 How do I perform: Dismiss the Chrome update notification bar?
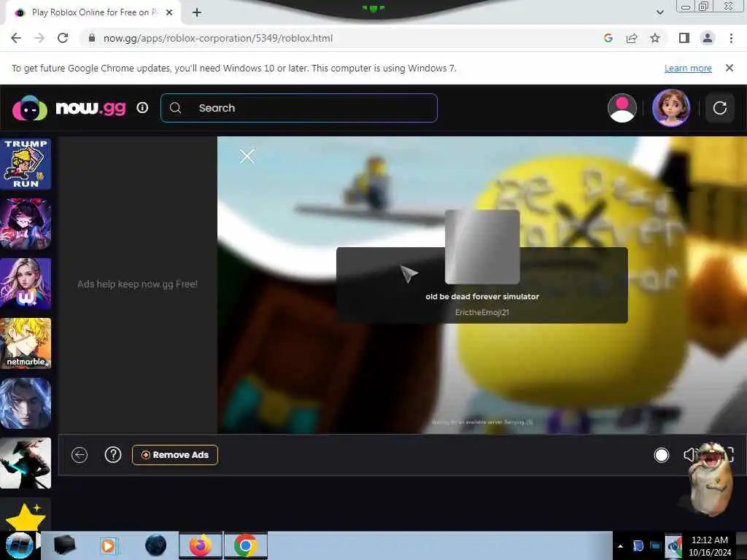click(x=729, y=68)
